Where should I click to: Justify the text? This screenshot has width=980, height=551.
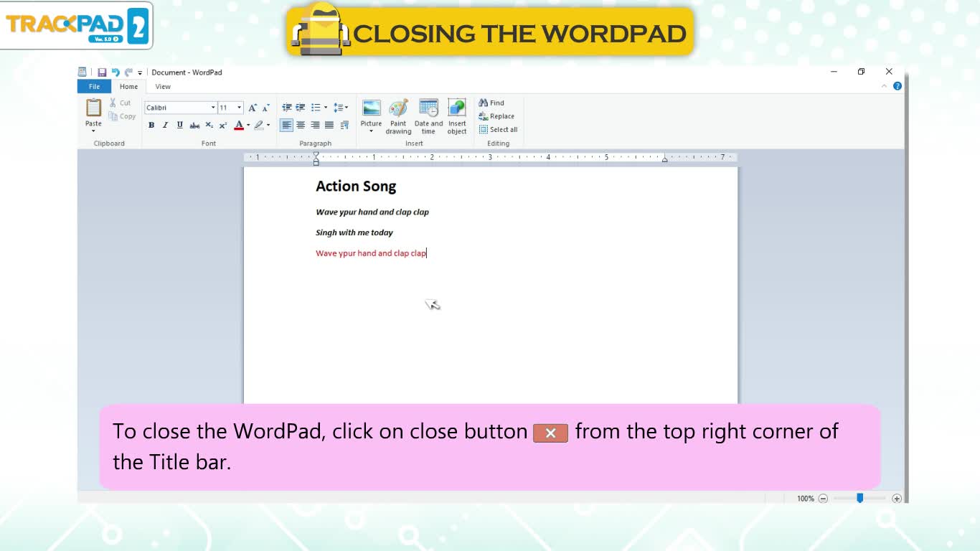point(329,125)
